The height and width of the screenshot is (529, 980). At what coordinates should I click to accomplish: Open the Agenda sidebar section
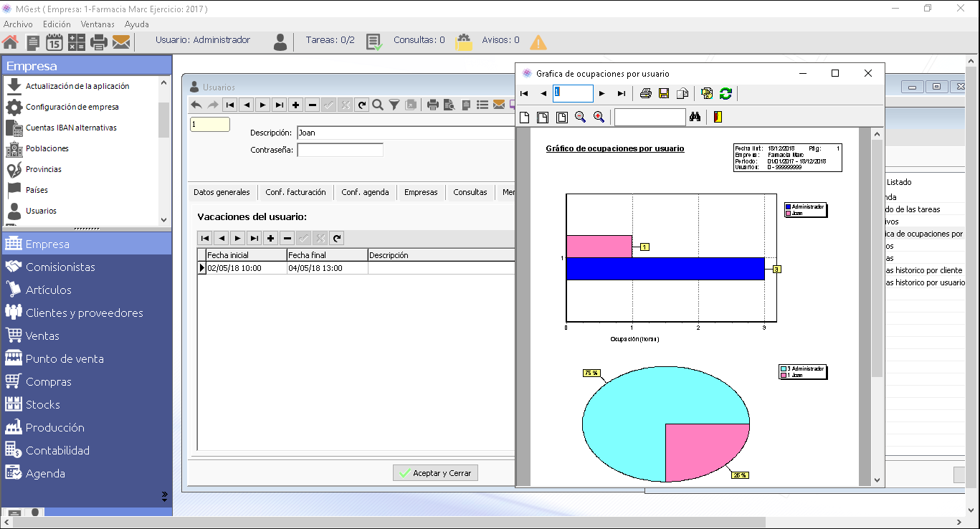pos(86,473)
